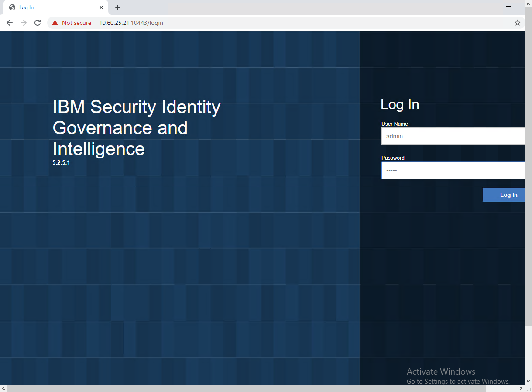
Task: Click the back navigation arrow
Action: click(10, 22)
